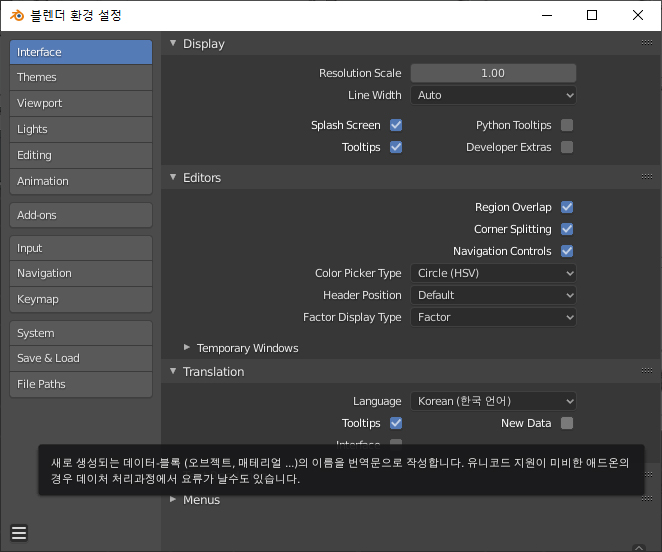Image resolution: width=662 pixels, height=552 pixels.
Task: Grab the Display panel drag handle
Action: click(646, 42)
